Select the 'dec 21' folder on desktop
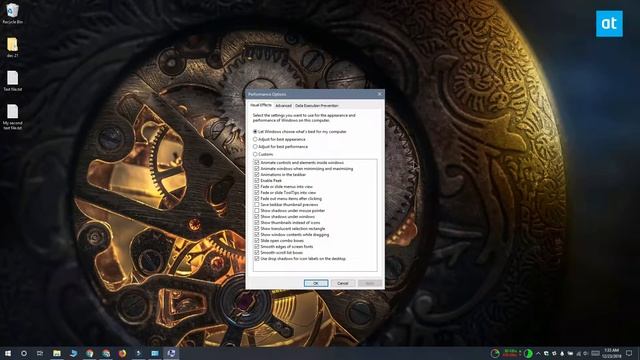The width and height of the screenshot is (640, 360). click(12, 47)
